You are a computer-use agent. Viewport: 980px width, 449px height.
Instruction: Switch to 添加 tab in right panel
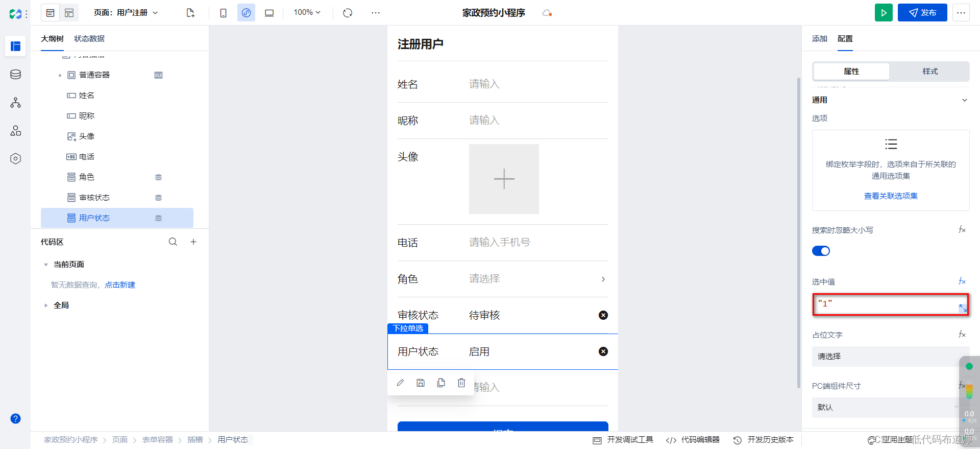coord(820,39)
